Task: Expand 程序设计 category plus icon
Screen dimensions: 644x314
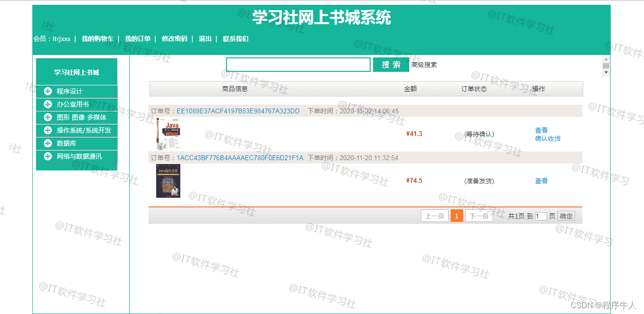Action: tap(48, 91)
